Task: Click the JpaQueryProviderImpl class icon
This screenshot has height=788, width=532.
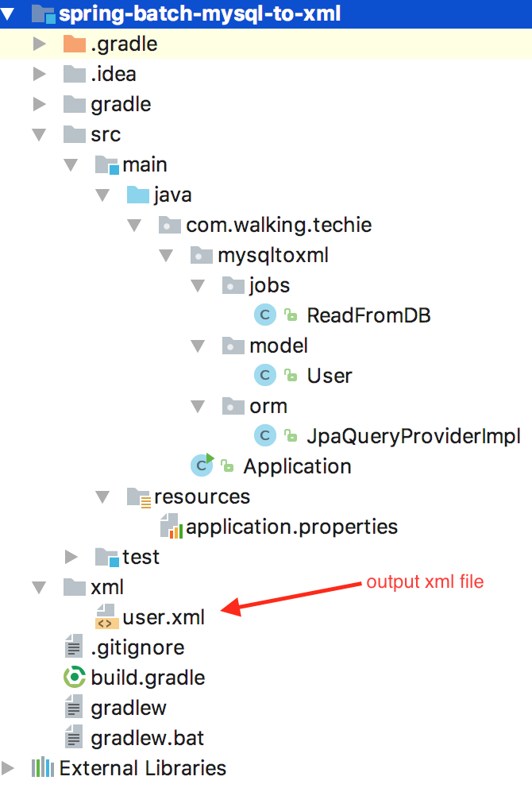Action: (264, 435)
